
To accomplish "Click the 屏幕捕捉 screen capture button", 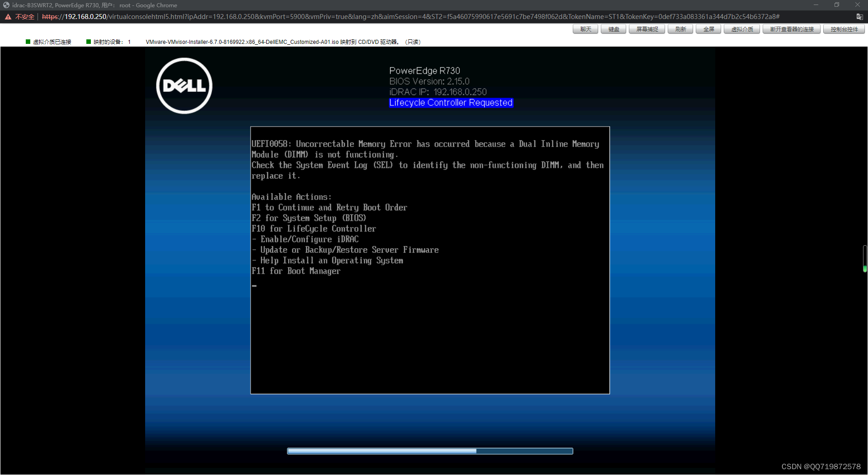I will [x=647, y=29].
